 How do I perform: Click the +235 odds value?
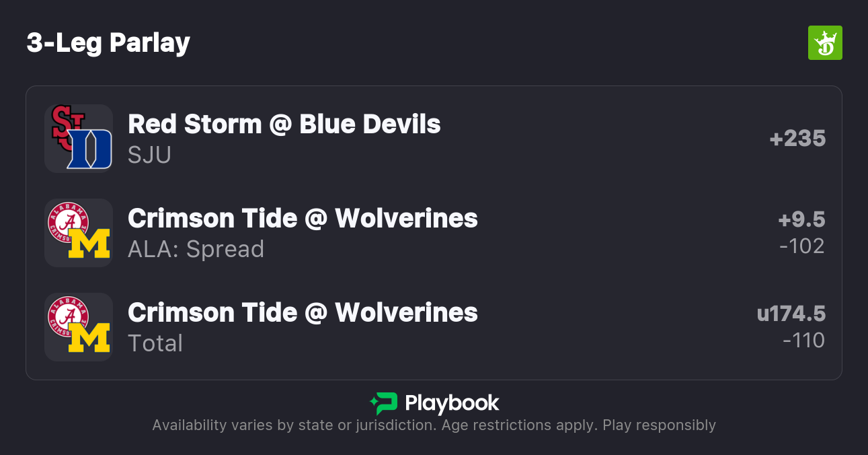pyautogui.click(x=797, y=139)
